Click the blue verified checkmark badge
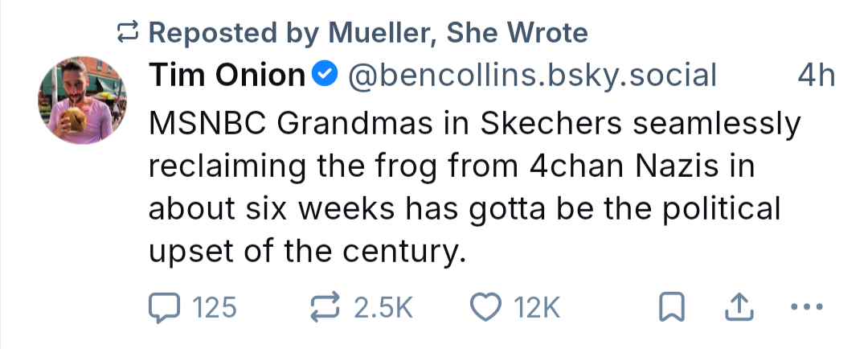868x349 pixels. [x=323, y=76]
